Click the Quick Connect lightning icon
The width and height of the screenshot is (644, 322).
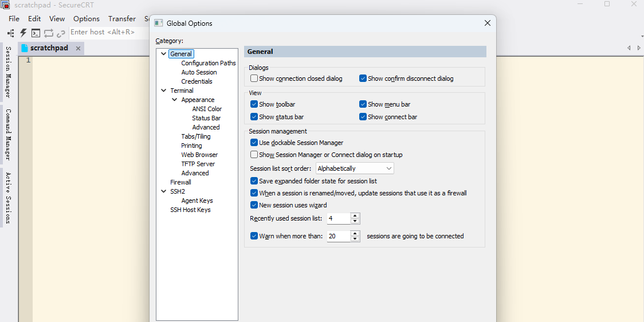[x=23, y=33]
